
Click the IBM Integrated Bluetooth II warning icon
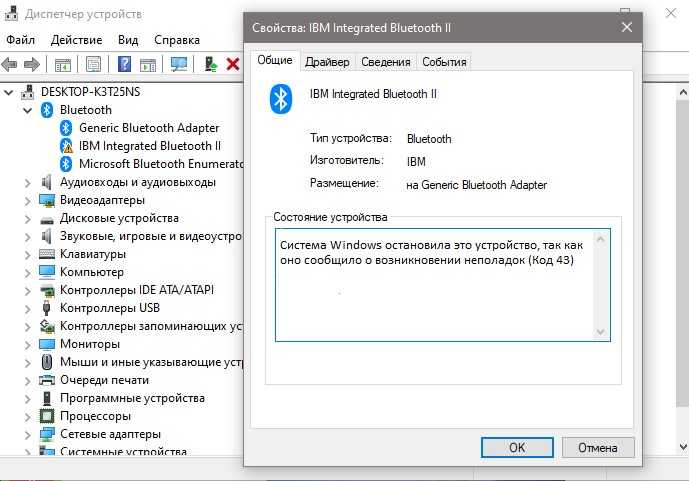click(66, 146)
